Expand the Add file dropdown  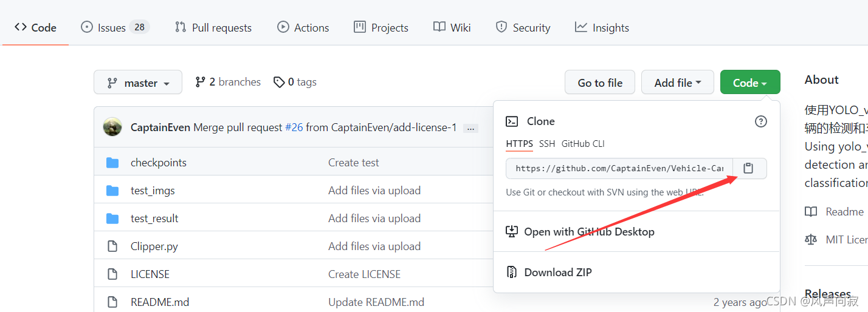678,83
